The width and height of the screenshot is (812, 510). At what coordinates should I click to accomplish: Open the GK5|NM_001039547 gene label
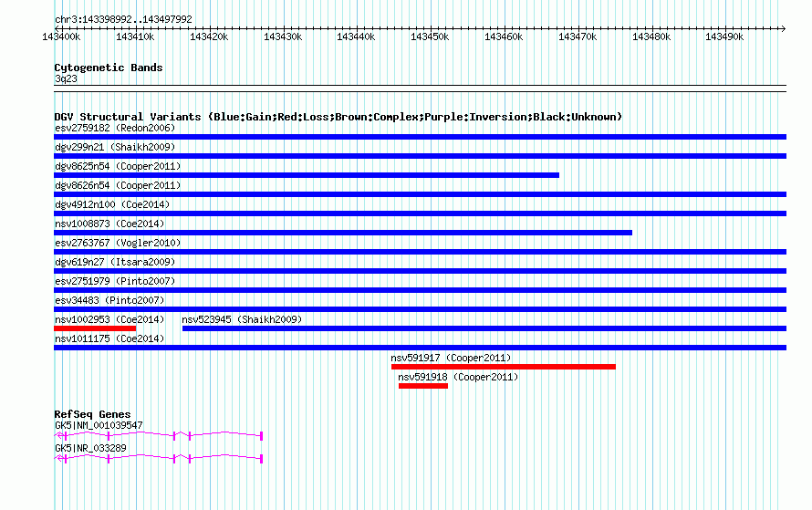pos(99,425)
